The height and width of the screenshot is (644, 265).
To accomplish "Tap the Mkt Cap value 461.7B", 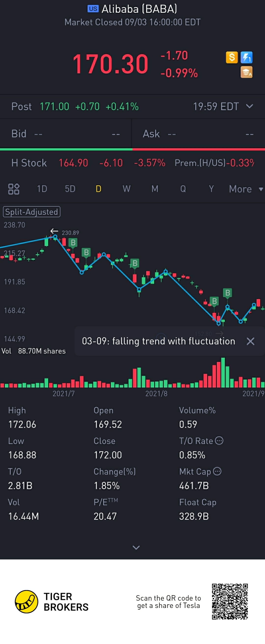I will 194,486.
